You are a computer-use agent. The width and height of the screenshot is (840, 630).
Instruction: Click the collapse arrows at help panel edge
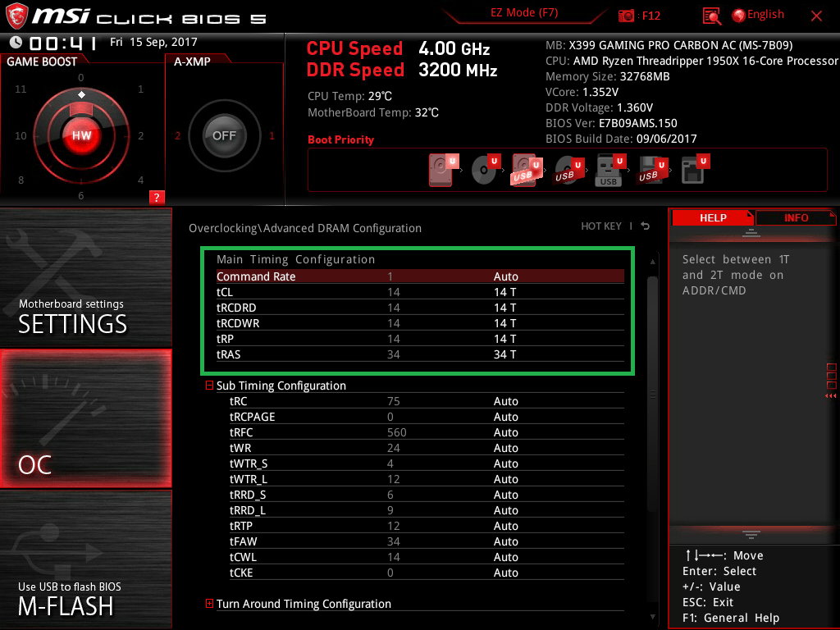[x=830, y=396]
